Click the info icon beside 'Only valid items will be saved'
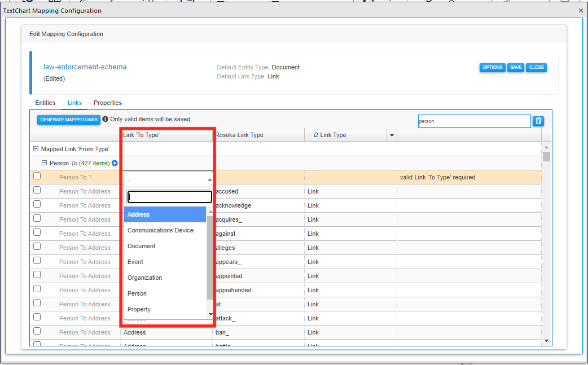The width and height of the screenshot is (588, 365). (105, 119)
